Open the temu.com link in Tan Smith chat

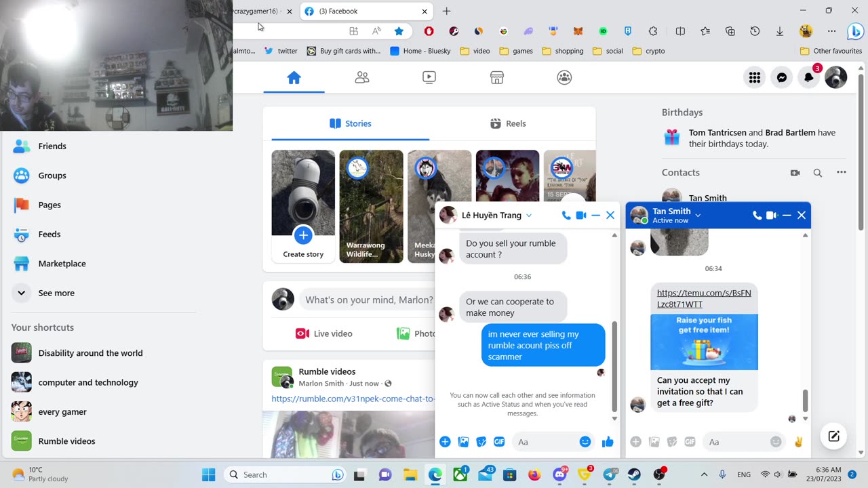(x=704, y=298)
